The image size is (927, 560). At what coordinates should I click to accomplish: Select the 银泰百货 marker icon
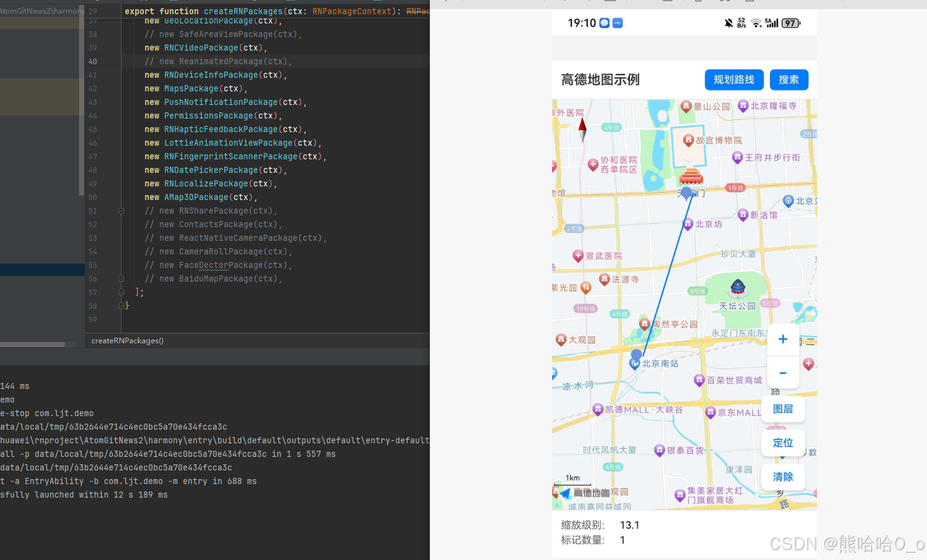[660, 450]
